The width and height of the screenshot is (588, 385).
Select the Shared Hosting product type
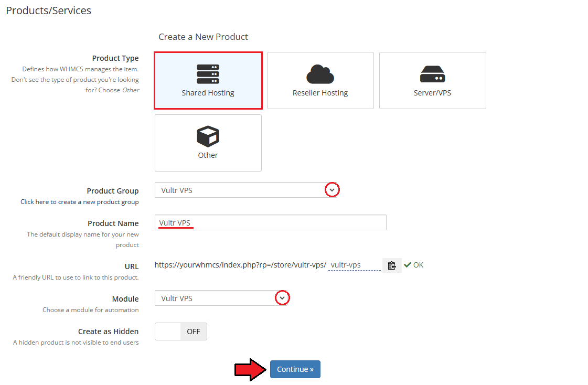point(208,81)
